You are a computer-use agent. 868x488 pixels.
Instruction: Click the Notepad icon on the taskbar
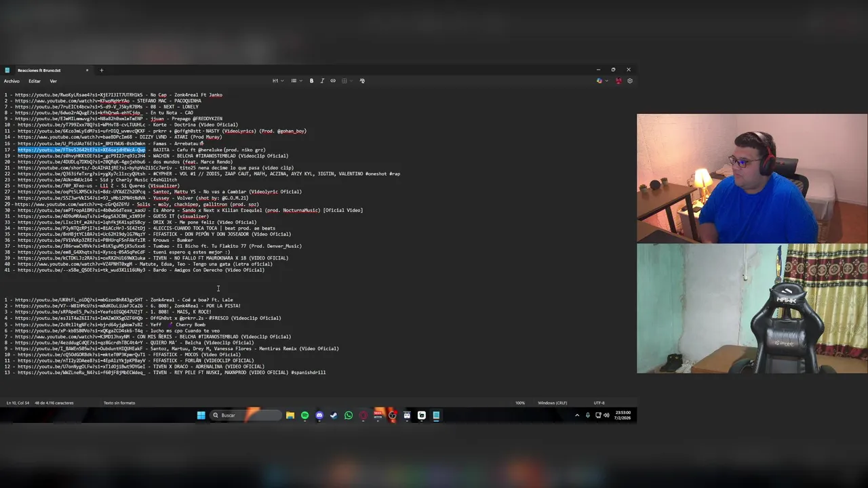point(436,415)
